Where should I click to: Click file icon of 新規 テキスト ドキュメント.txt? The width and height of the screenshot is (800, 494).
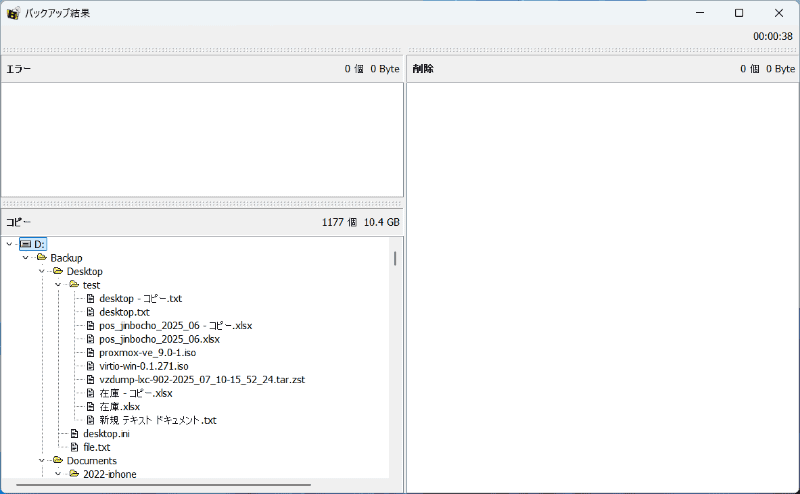tap(91, 419)
